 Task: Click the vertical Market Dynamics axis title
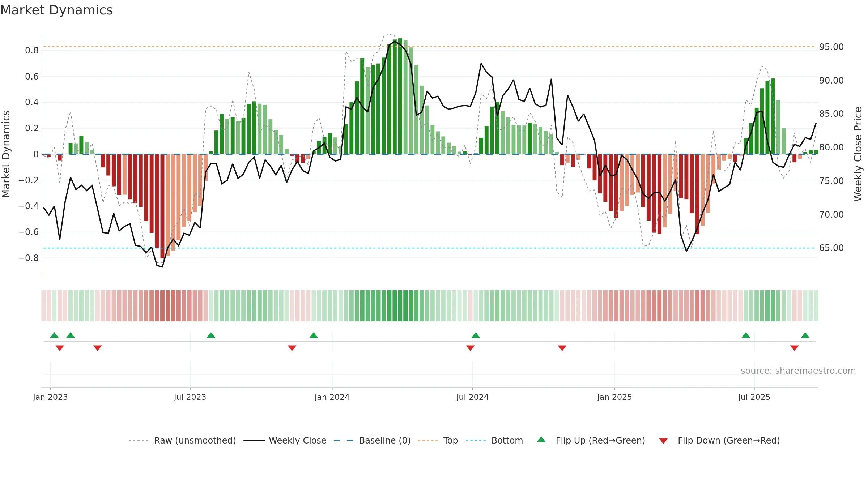pos(6,154)
